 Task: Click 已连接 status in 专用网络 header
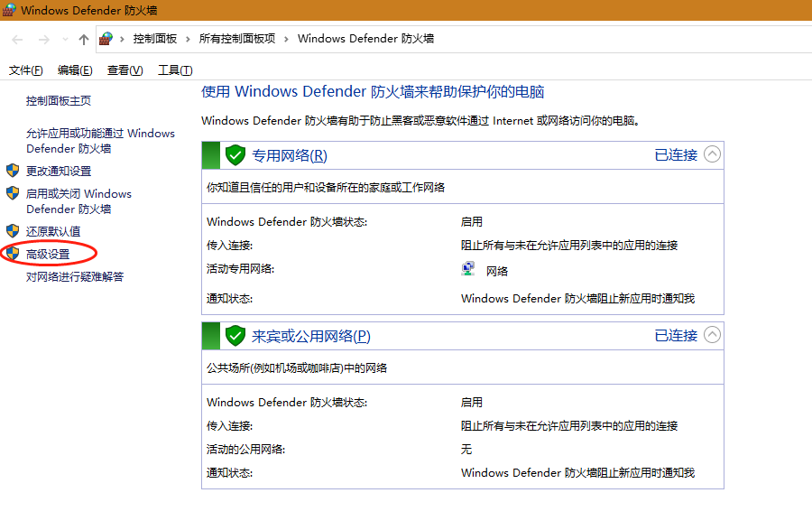676,155
